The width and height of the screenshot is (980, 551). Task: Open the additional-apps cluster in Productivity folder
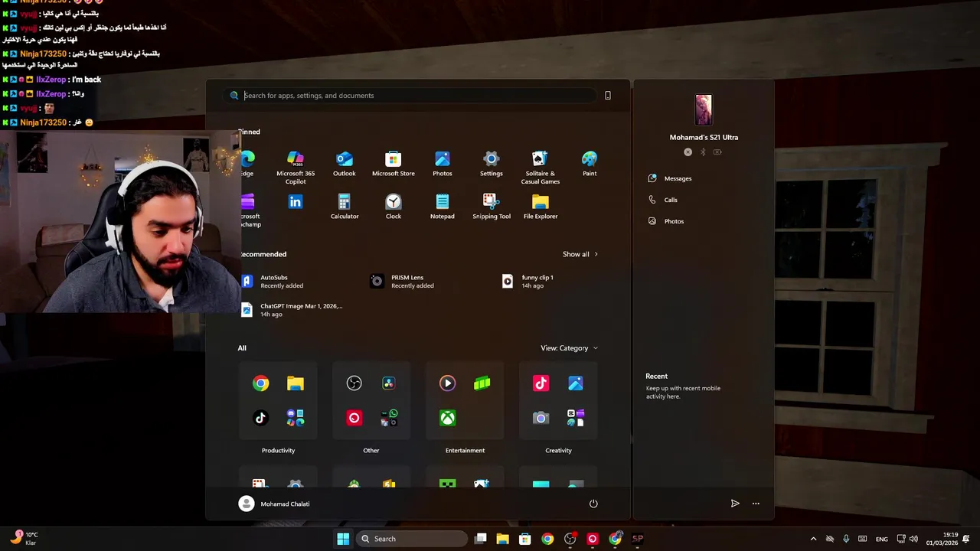[296, 418]
